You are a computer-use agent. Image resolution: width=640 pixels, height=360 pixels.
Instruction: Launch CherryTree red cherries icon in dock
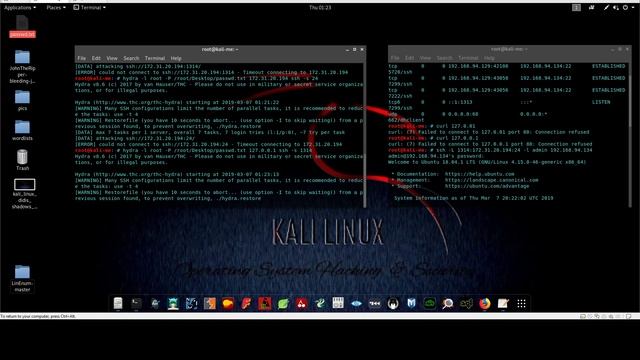(x=301, y=303)
